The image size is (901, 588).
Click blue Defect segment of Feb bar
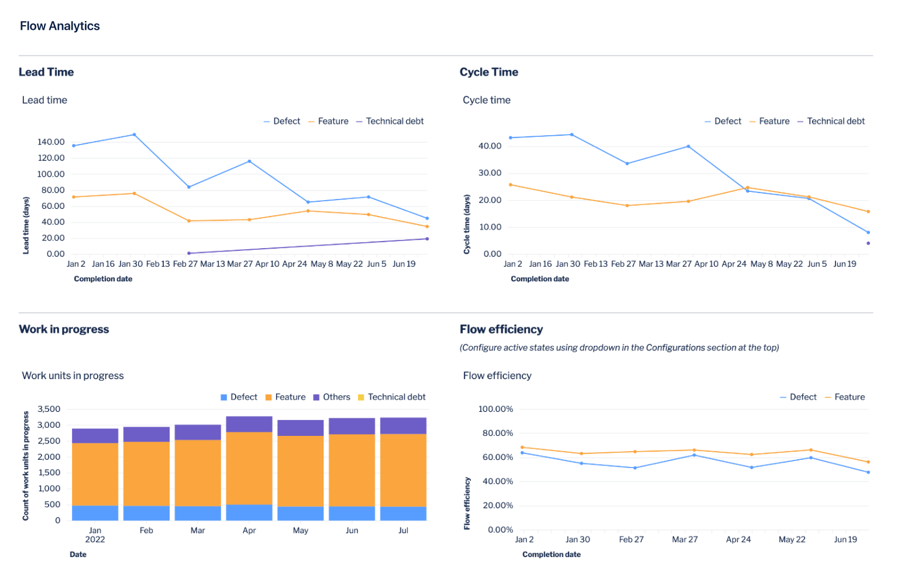pyautogui.click(x=146, y=513)
